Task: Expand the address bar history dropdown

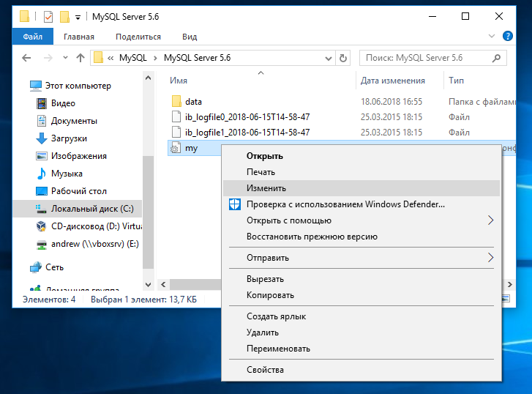Action: pyautogui.click(x=328, y=59)
